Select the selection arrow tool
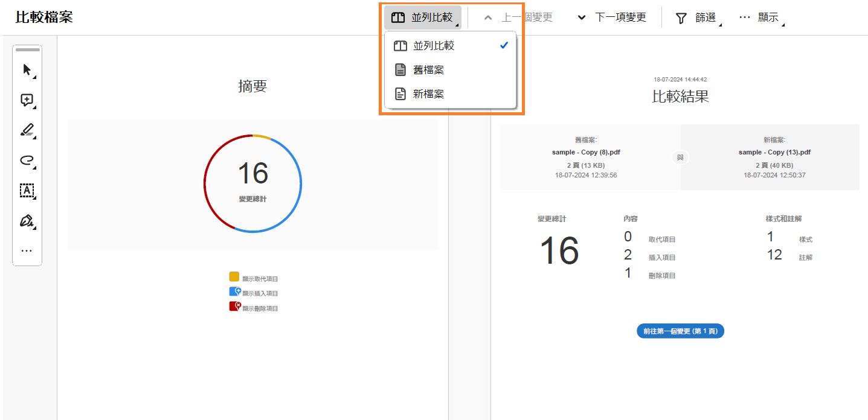The width and height of the screenshot is (868, 420). [27, 70]
